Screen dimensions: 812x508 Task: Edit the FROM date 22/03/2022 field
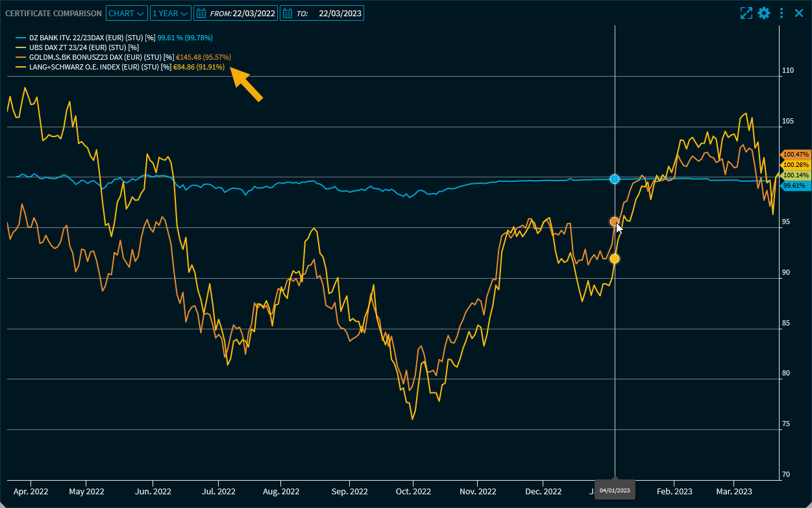[255, 13]
